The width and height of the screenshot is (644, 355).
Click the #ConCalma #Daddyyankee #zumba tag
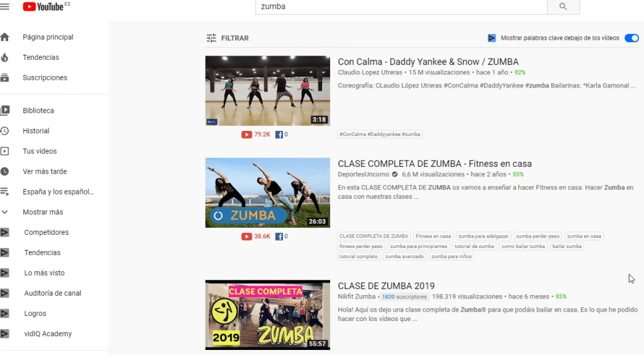380,134
